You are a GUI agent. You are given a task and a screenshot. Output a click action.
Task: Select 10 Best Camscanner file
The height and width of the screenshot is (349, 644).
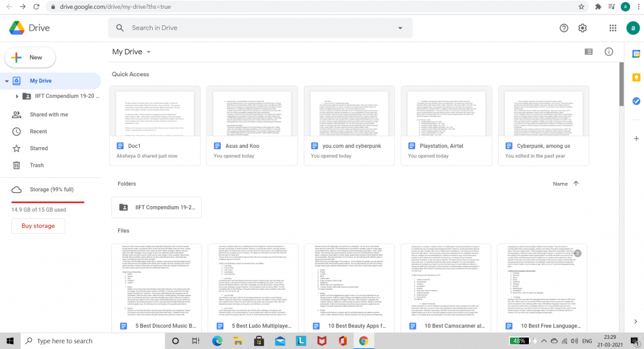click(446, 289)
